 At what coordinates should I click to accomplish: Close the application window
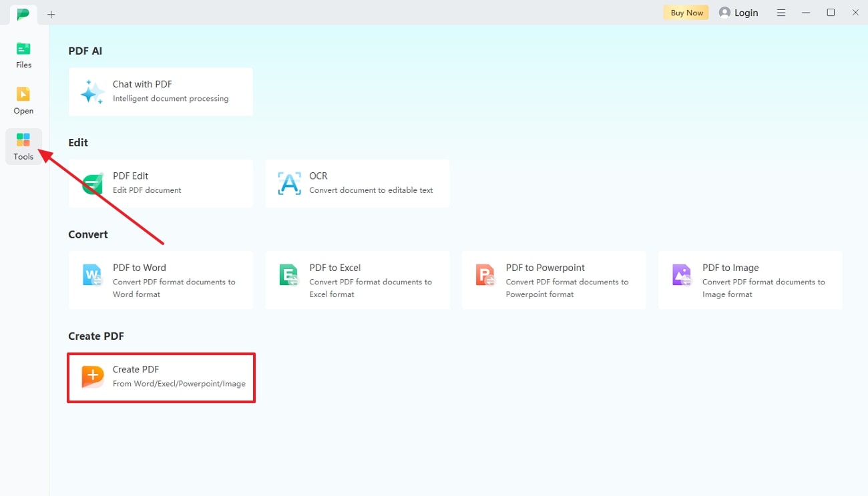pos(855,13)
